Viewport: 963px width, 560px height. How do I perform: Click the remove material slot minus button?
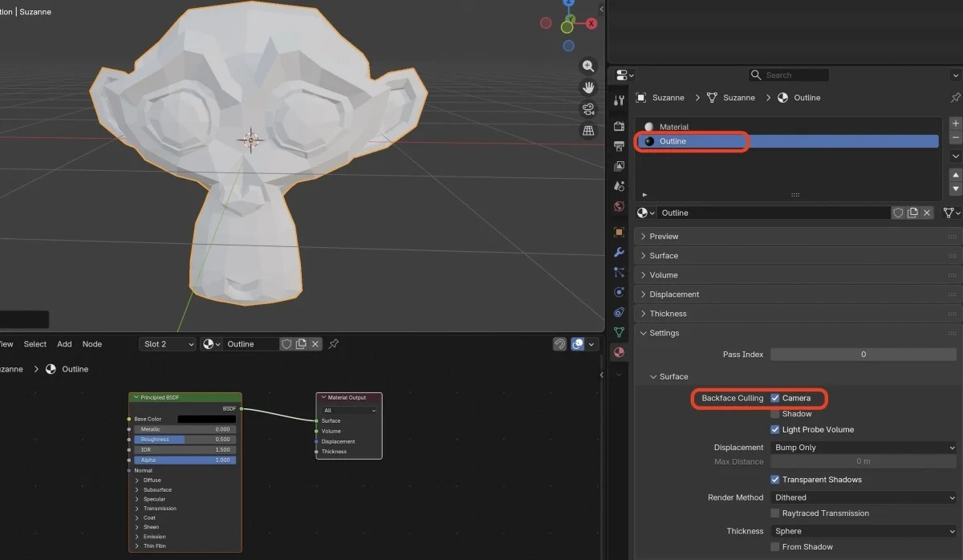coord(955,137)
